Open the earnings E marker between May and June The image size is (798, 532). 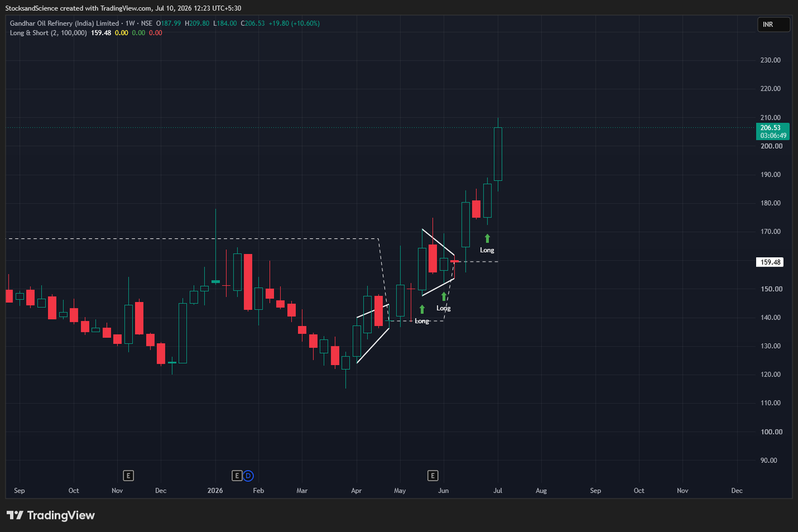point(433,475)
